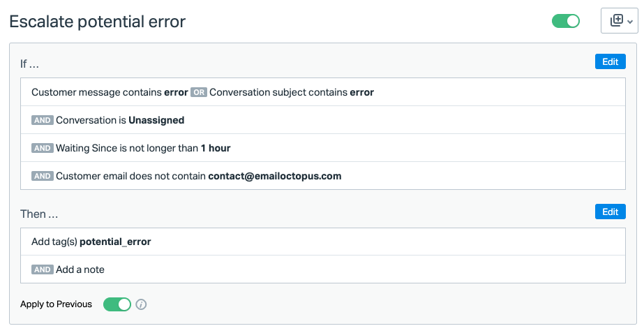Click the contact@emailoctopus.com email condition
Image resolution: width=644 pixels, height=333 pixels.
(x=274, y=176)
